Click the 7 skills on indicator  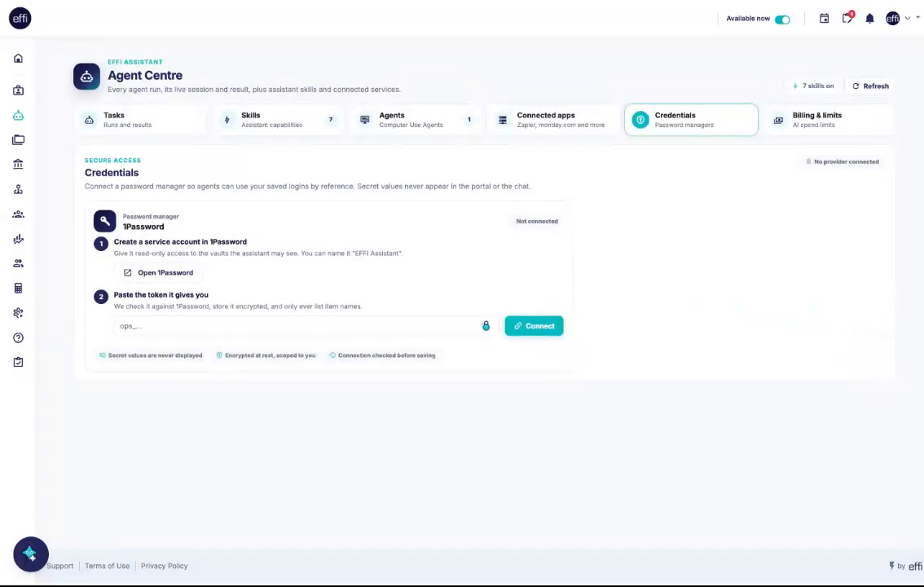813,86
